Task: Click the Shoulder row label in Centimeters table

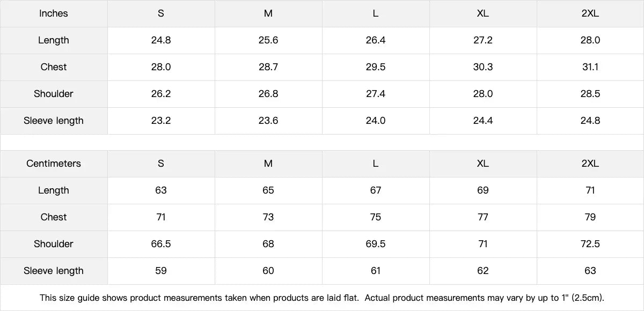Action: [54, 244]
